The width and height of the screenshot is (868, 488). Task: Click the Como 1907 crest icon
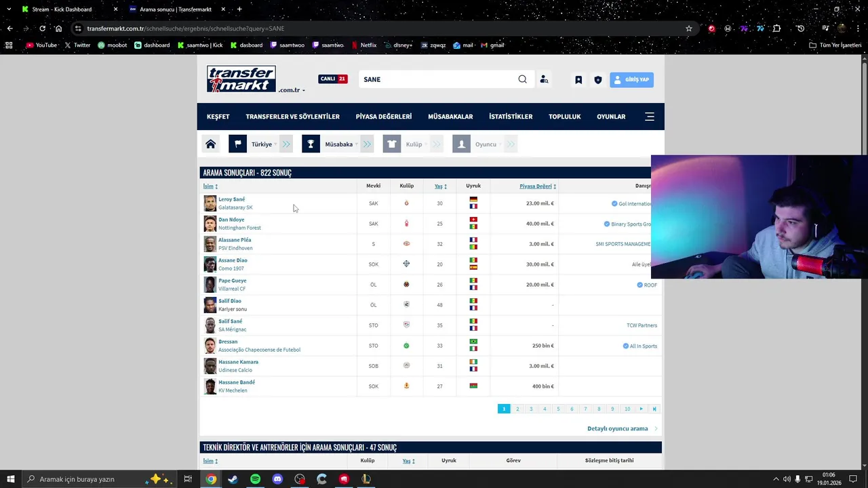(406, 264)
